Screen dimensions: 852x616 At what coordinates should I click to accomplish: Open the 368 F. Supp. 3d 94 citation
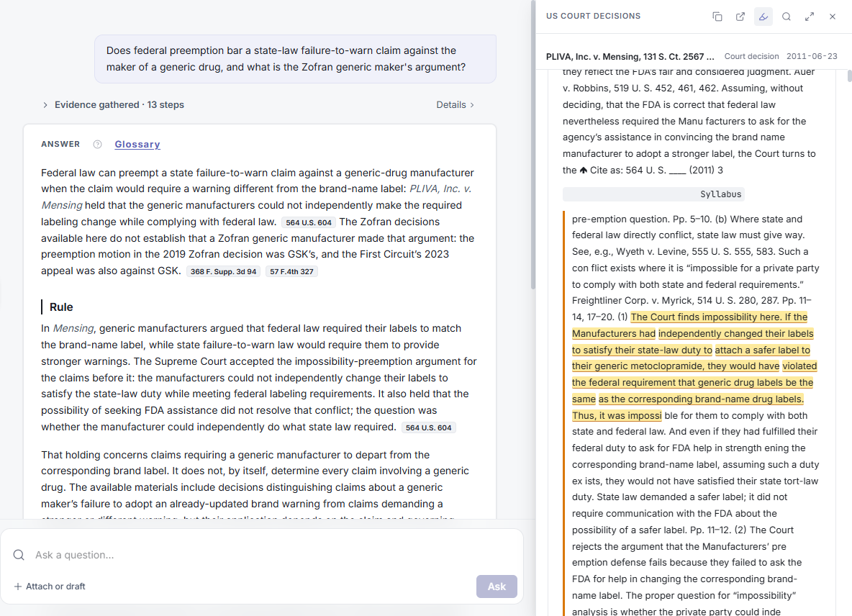click(x=223, y=271)
